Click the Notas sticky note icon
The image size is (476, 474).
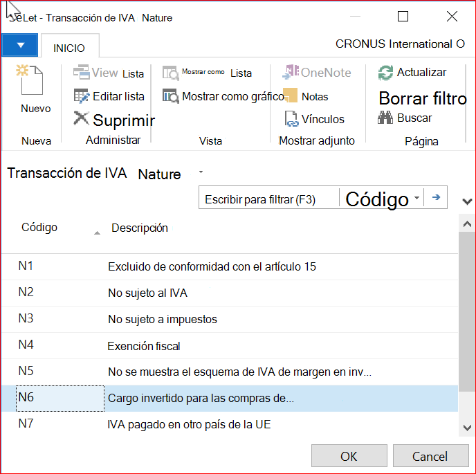pyautogui.click(x=290, y=95)
